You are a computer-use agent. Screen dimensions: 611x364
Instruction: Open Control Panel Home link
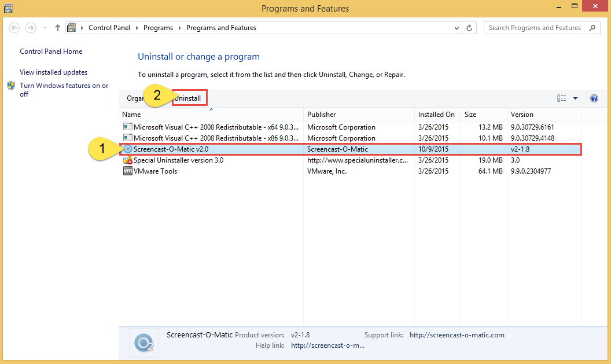click(51, 52)
